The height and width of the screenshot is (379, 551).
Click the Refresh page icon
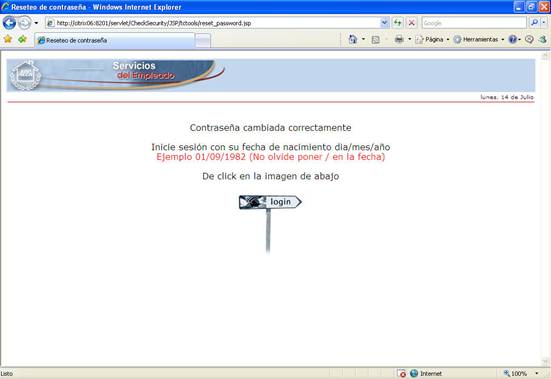click(x=397, y=23)
